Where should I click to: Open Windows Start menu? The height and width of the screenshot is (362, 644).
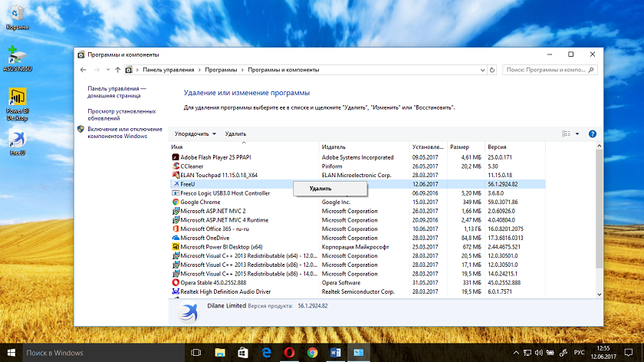point(11,353)
